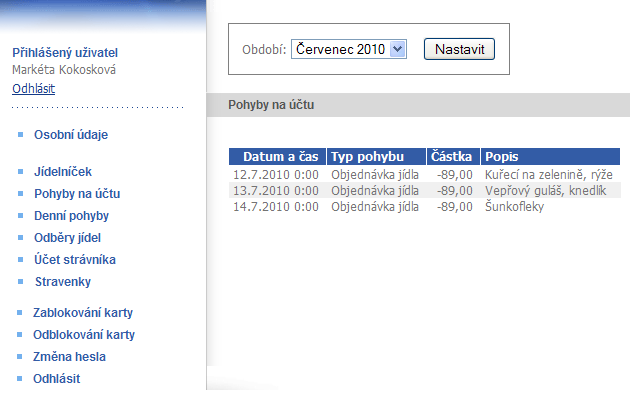The image size is (640, 400).
Task: Click Odhlásit at the bottom of the sidebar
Action: coord(57,379)
